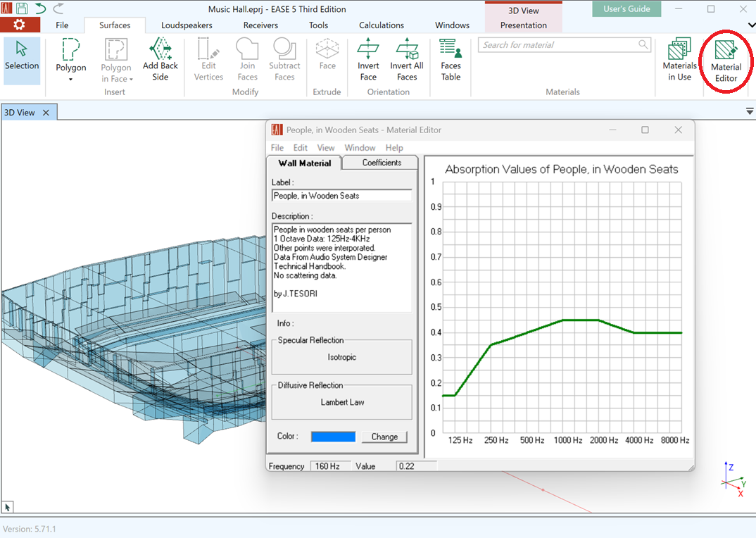Switch to the Coefficients tab
Image resolution: width=756 pixels, height=538 pixels.
pyautogui.click(x=382, y=163)
